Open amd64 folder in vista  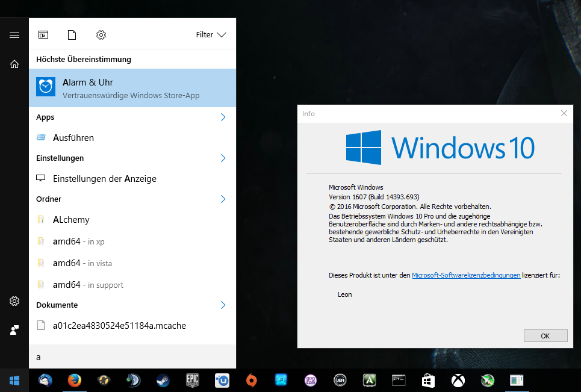coord(132,263)
